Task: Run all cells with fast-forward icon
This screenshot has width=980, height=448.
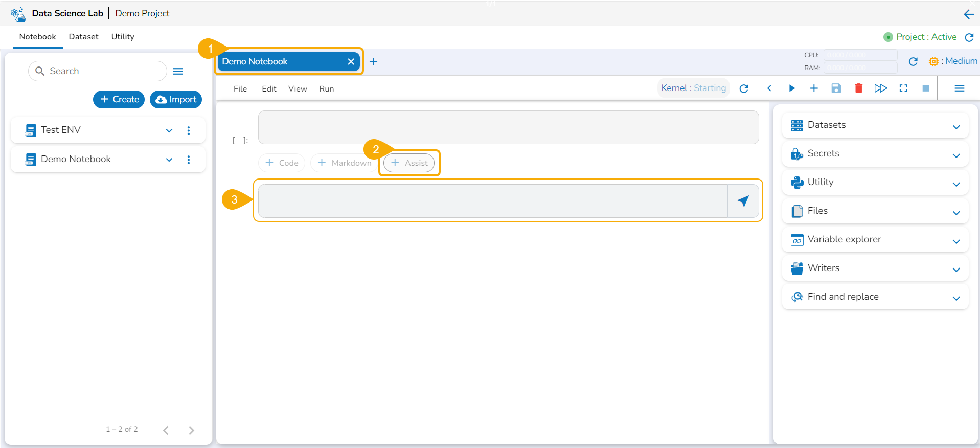Action: [x=880, y=88]
